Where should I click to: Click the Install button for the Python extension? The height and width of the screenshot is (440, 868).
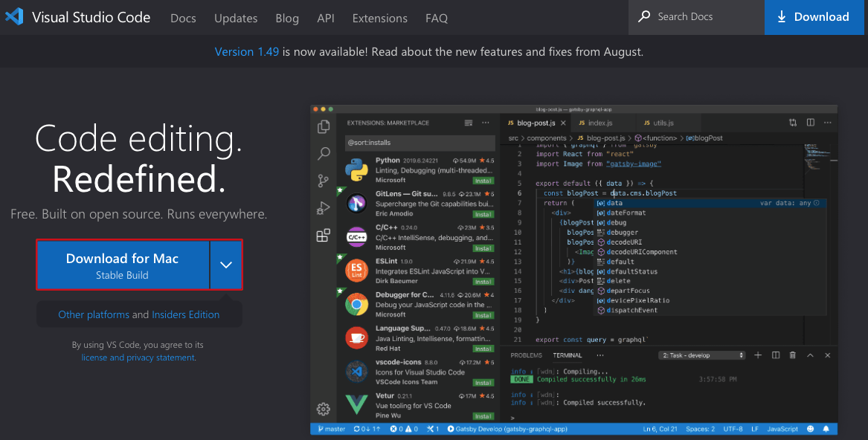[x=482, y=179]
